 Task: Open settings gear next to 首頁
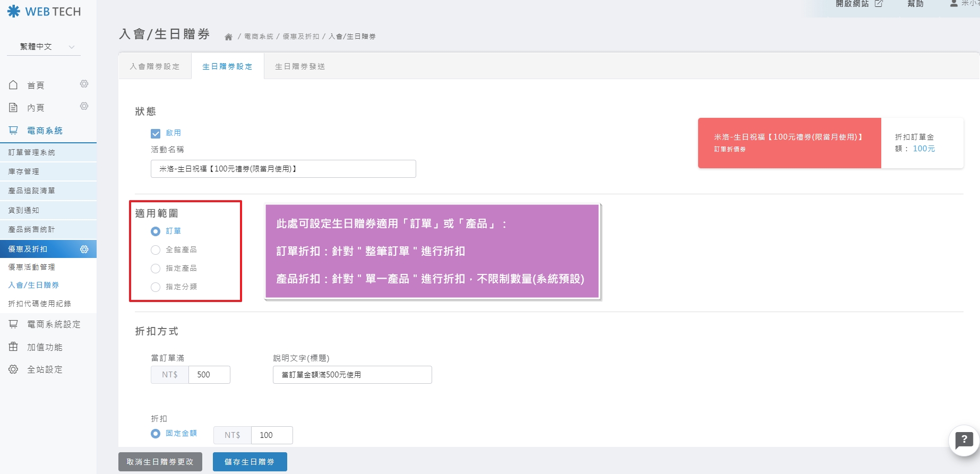[x=84, y=84]
